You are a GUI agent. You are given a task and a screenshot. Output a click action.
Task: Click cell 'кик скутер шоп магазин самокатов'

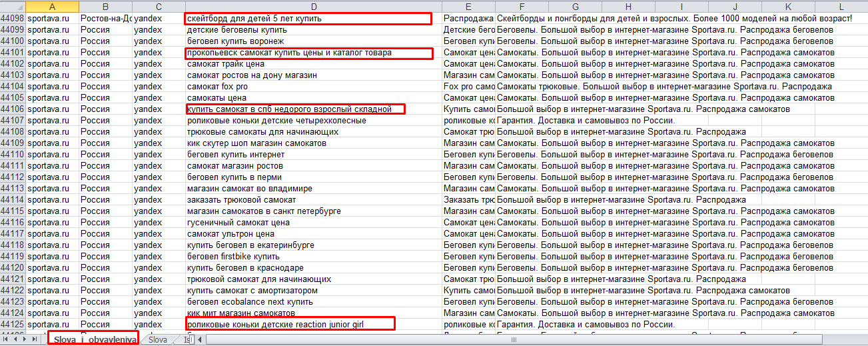click(313, 143)
